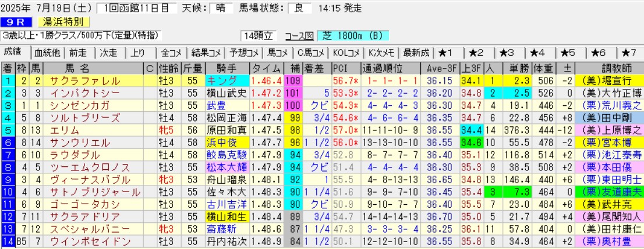
Task: Click jockey 武豊 in the results table
Action: (214, 105)
